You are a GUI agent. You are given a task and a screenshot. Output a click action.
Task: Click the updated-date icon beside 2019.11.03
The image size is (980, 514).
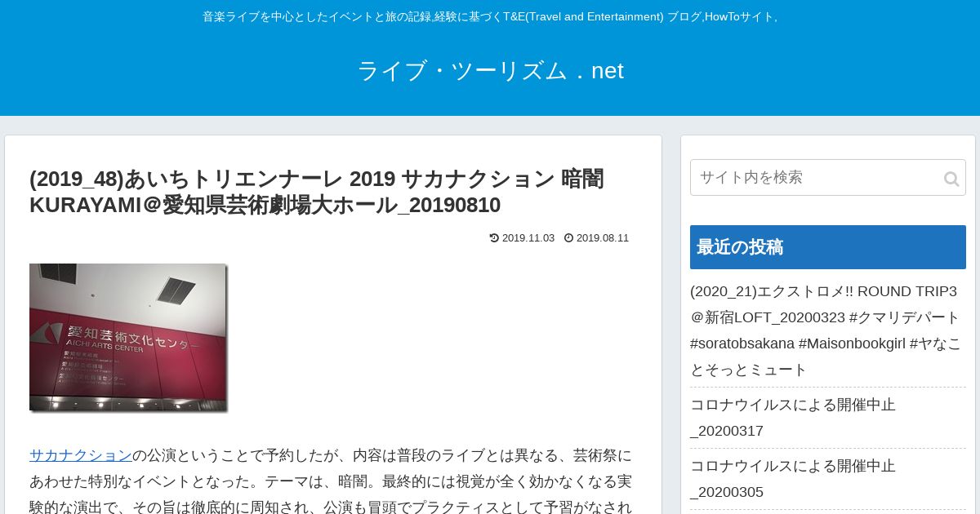tap(494, 238)
